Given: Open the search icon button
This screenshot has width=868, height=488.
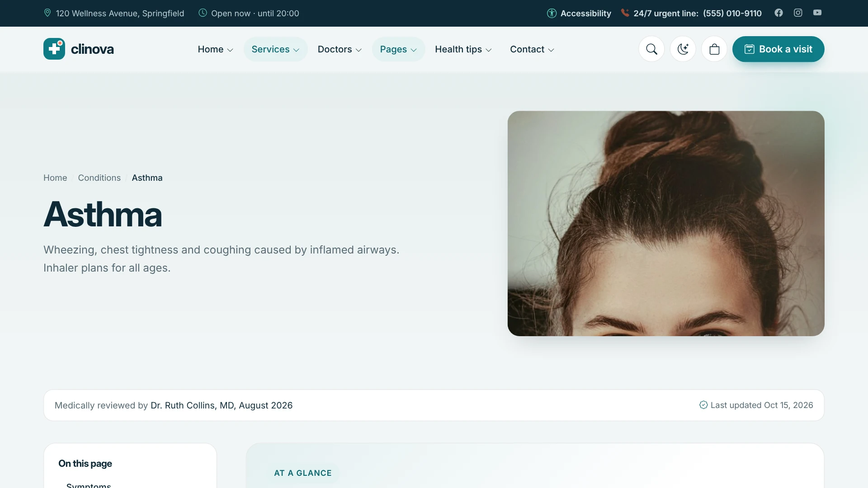Looking at the screenshot, I should point(651,49).
